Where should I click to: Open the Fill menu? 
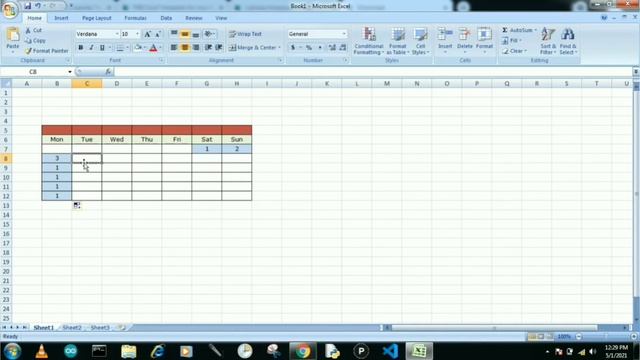point(512,40)
